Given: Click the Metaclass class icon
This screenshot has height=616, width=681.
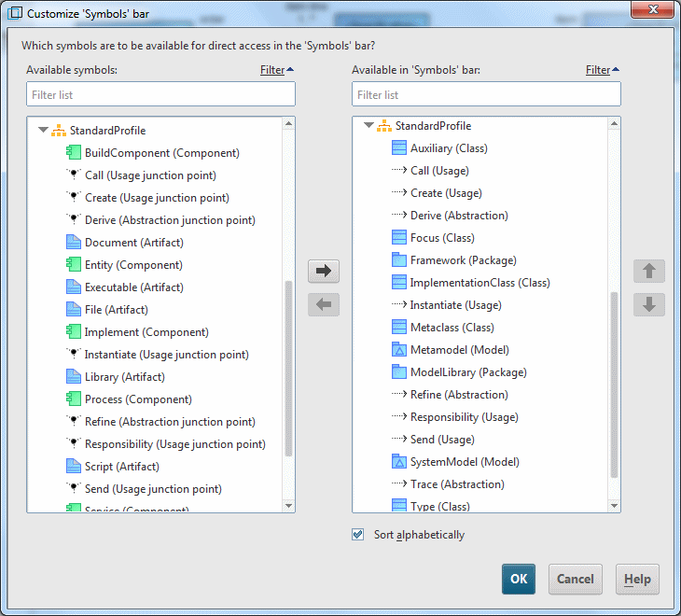Looking at the screenshot, I should click(398, 327).
